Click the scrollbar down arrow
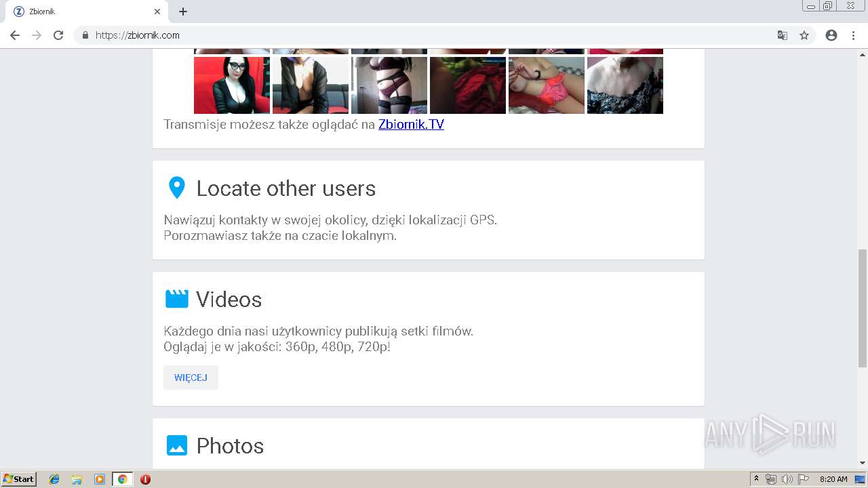 click(863, 463)
